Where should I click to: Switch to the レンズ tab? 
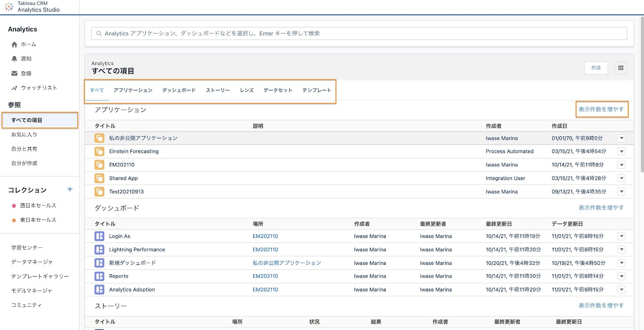point(247,90)
